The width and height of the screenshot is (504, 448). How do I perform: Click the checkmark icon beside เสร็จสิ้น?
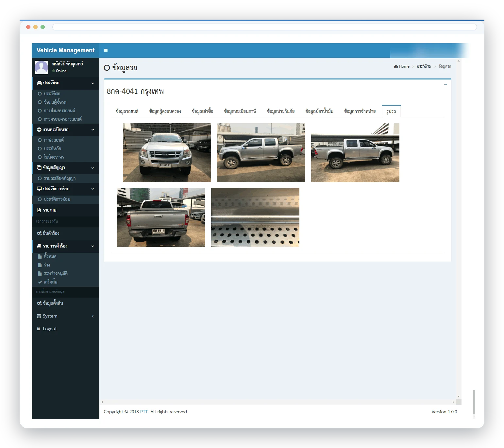[x=40, y=282]
